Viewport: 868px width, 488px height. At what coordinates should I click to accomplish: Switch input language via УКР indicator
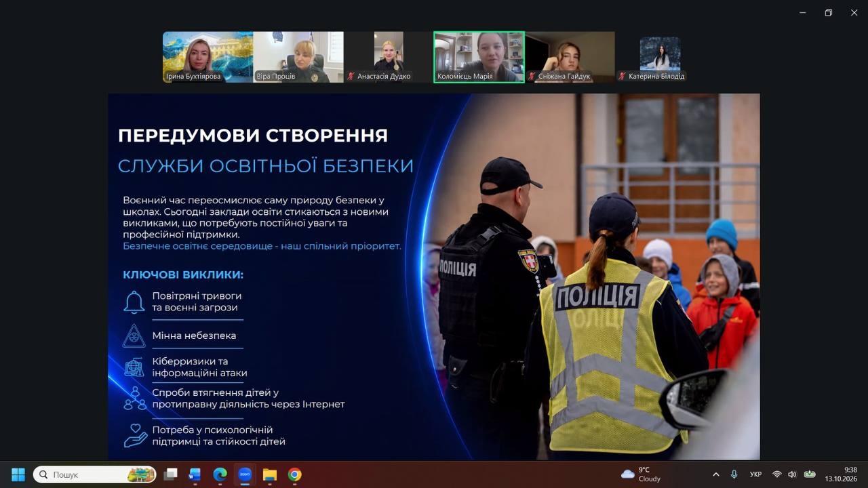756,474
